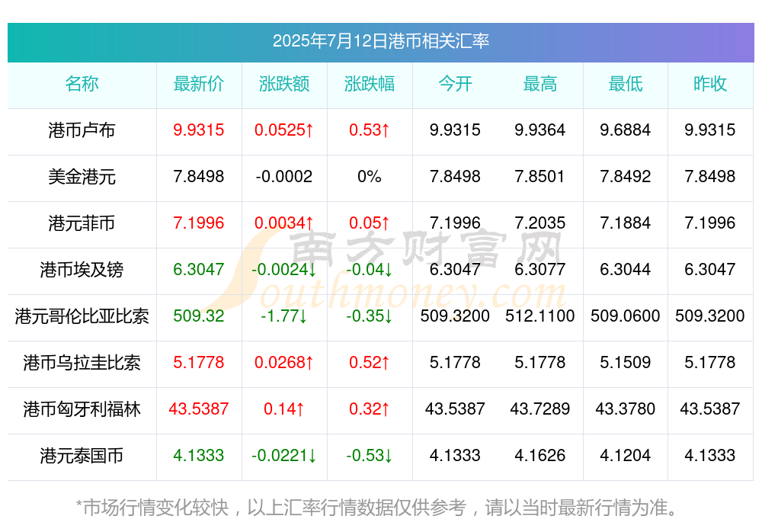
Task: Click the 最低 value 5.1509
Action: (x=626, y=362)
